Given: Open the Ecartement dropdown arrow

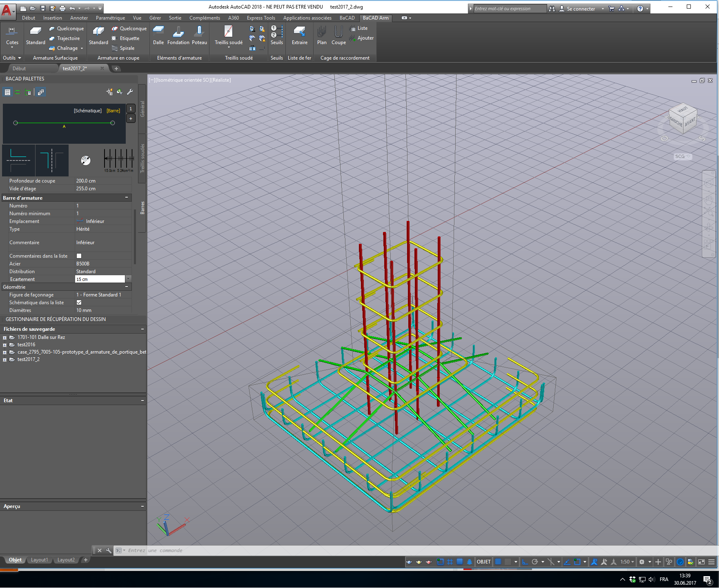Looking at the screenshot, I should 128,279.
